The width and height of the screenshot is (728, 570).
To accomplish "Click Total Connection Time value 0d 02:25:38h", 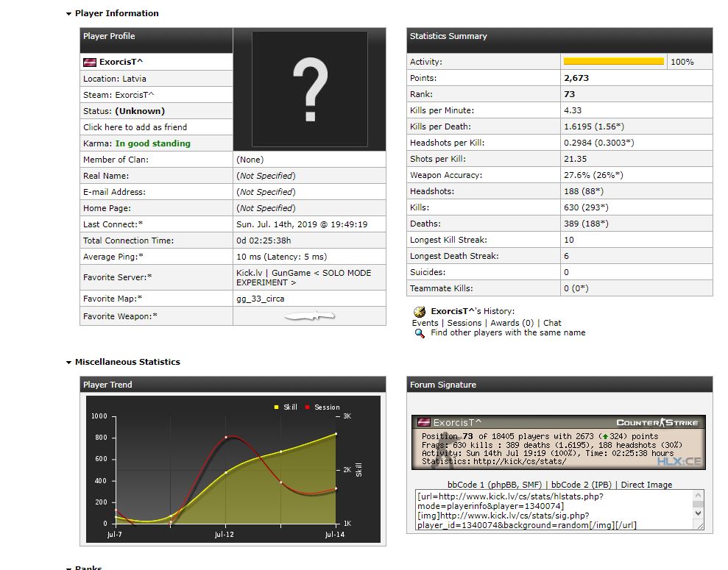I will pos(264,241).
